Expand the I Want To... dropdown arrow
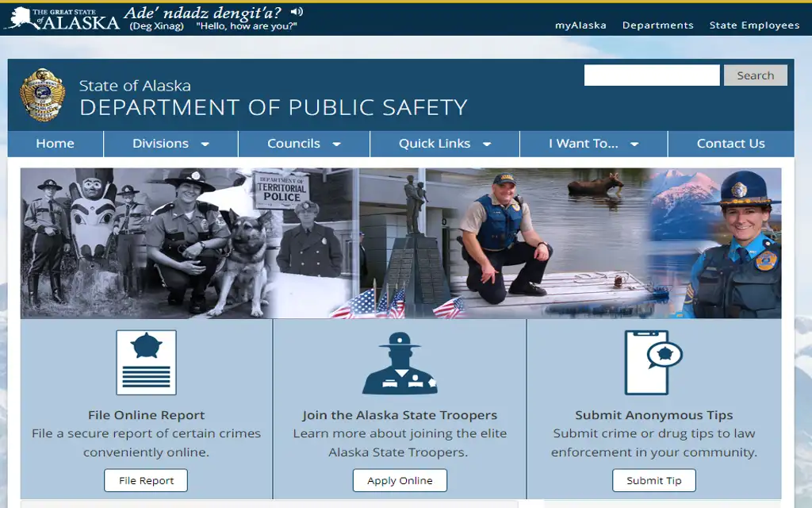This screenshot has width=812, height=508. 634,144
